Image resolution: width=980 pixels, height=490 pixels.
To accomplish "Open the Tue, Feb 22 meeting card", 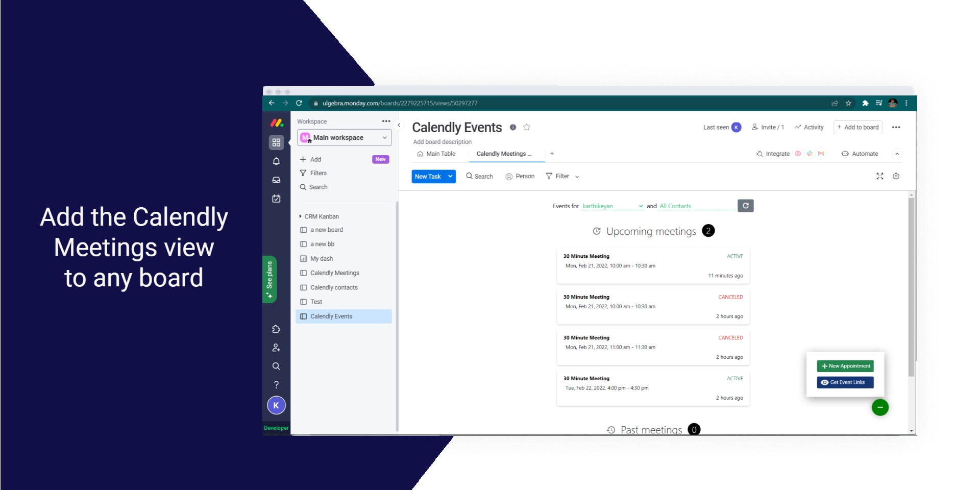I will (653, 388).
